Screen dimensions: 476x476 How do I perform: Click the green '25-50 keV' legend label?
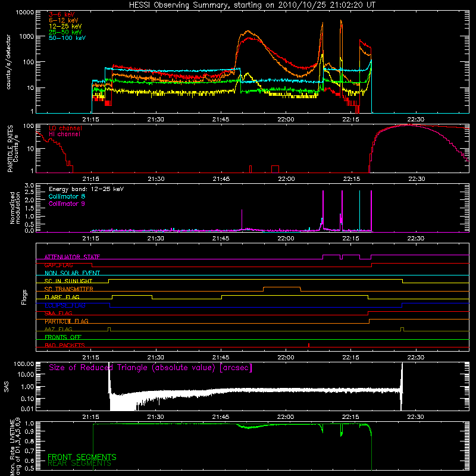click(65, 32)
